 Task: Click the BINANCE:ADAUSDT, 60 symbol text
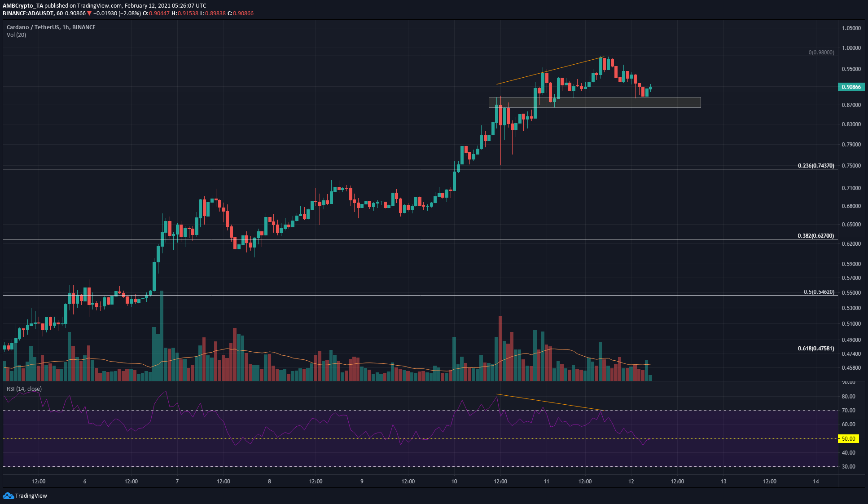point(33,13)
